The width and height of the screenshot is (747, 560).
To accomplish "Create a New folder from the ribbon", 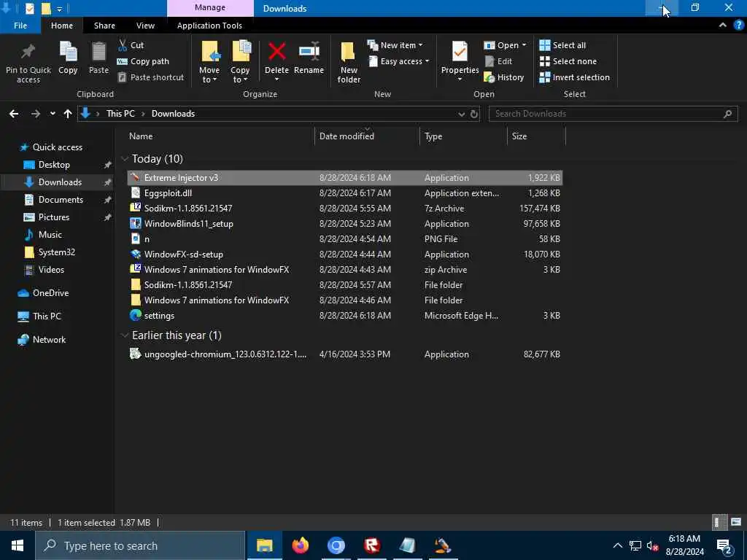I will click(349, 63).
